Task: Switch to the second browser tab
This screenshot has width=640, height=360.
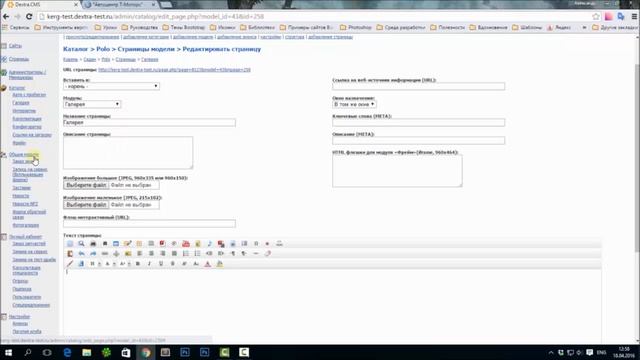Action: tap(121, 4)
